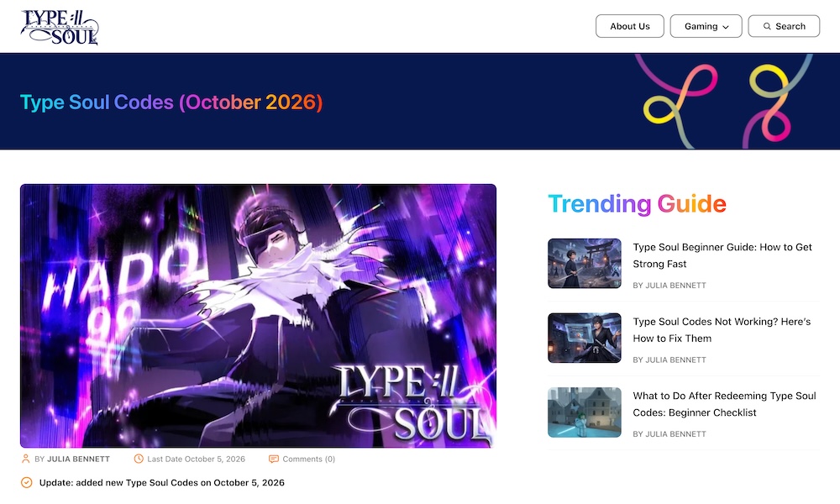Click the author person icon below image

[25, 459]
